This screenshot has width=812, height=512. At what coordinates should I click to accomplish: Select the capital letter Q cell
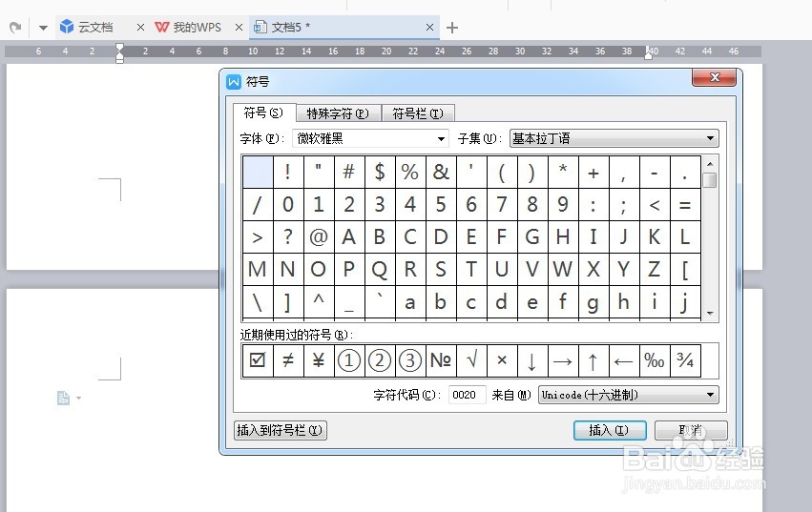pyautogui.click(x=380, y=269)
